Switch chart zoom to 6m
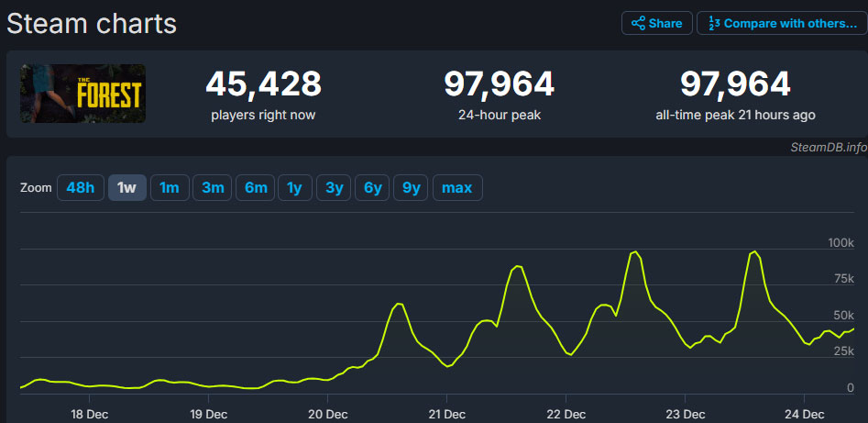This screenshot has height=423, width=868. point(256,188)
